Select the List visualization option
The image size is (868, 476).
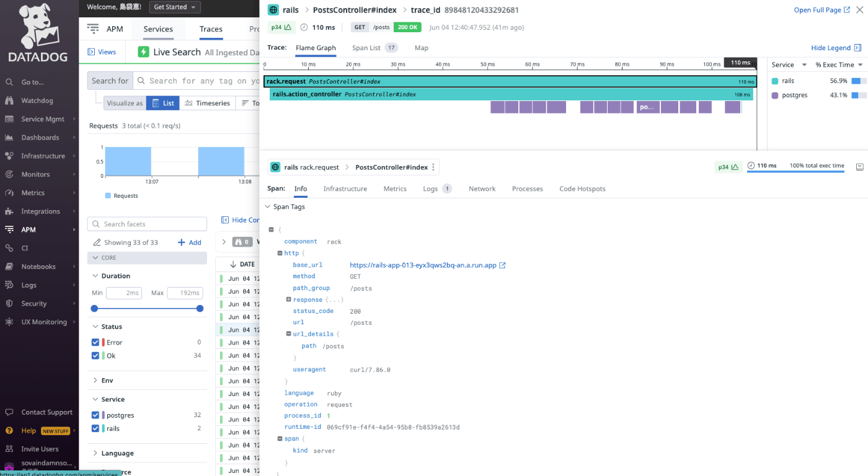coord(162,104)
